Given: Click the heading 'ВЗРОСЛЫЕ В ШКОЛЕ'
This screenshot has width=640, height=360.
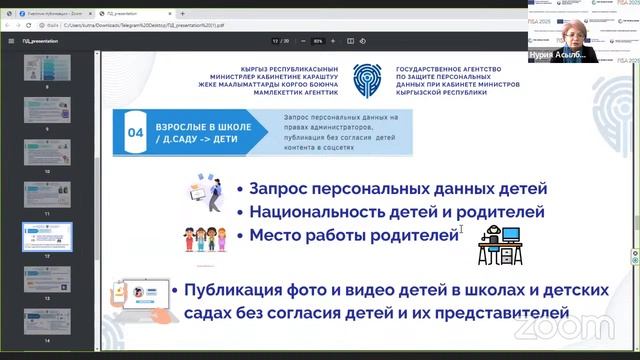Looking at the screenshot, I should click(203, 127).
